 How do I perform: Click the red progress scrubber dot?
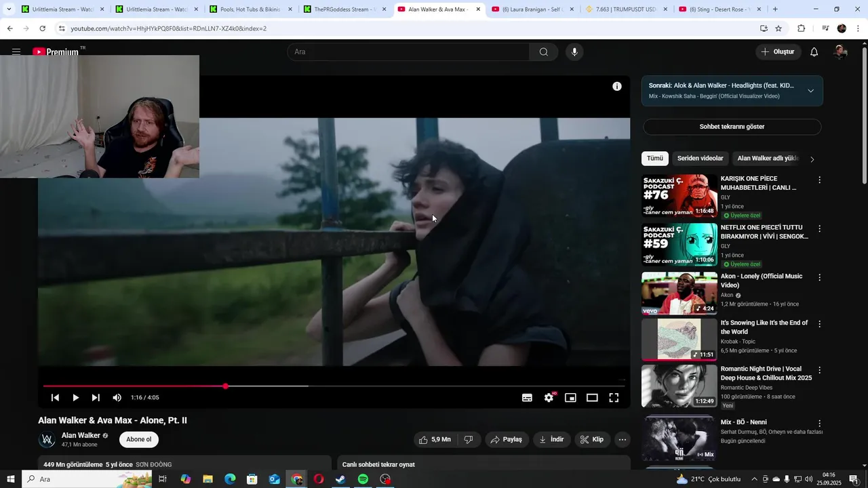(x=225, y=386)
